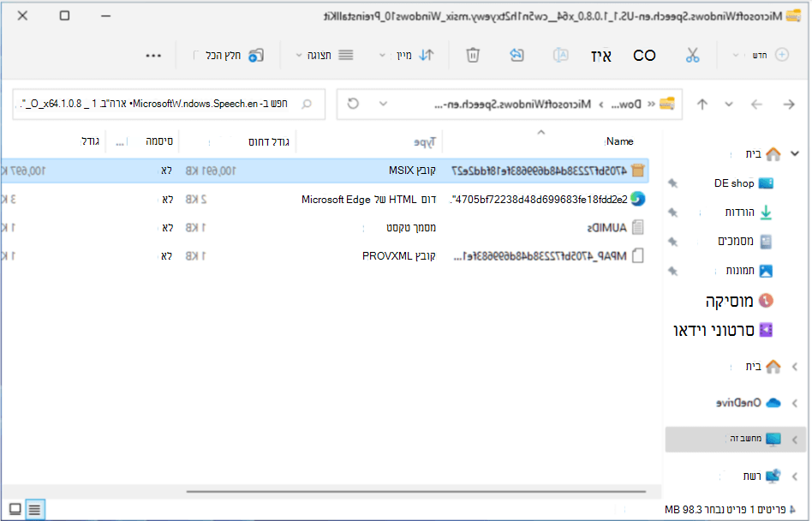
Task: Click the מסמך טקסט type cell
Action: click(411, 227)
